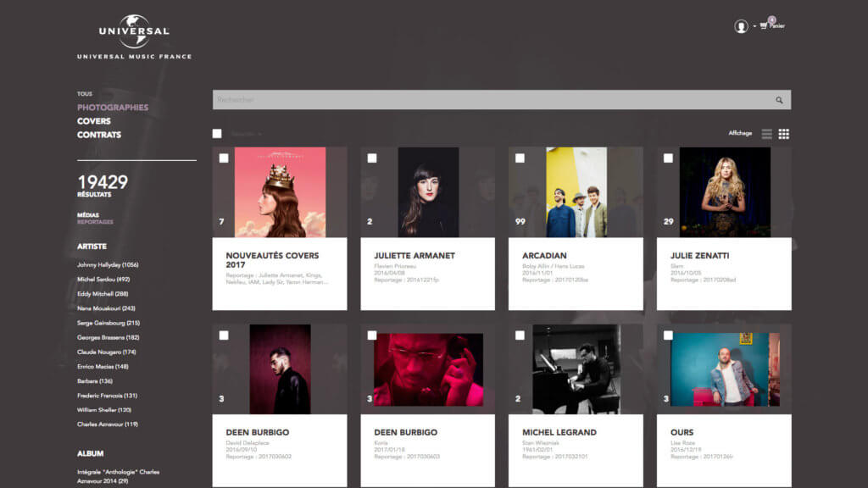Filter by artist Enrico Macias (148)

point(103,366)
